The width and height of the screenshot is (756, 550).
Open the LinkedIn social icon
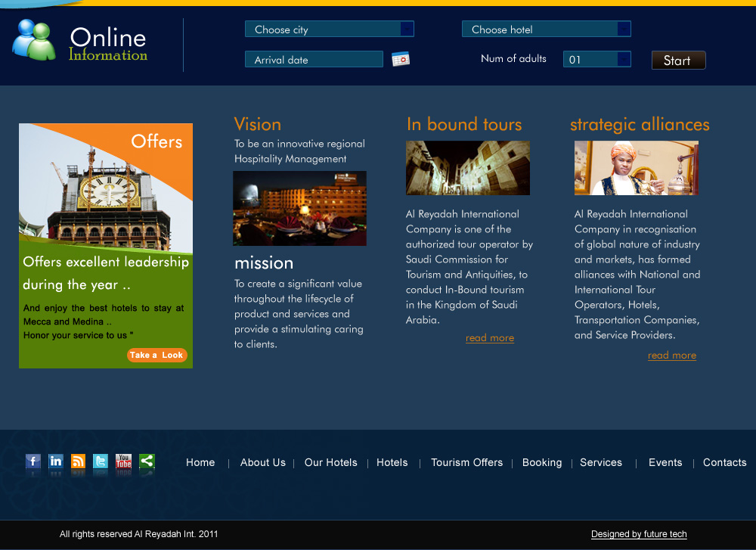click(x=55, y=461)
